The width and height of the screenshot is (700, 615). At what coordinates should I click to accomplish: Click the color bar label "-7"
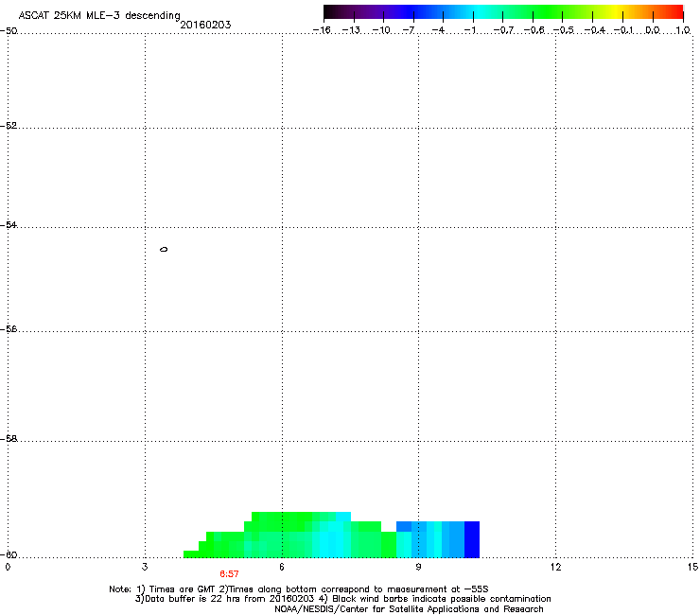tap(409, 30)
